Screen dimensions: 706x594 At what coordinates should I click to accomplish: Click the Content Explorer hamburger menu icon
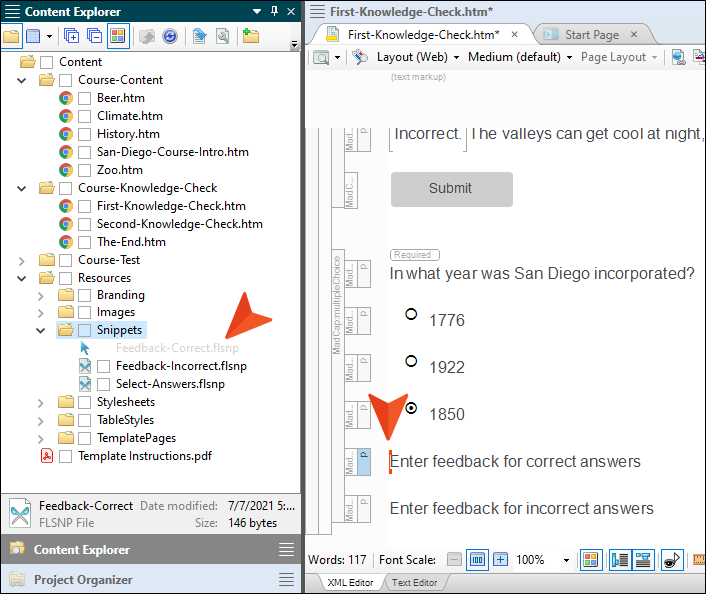tap(12, 11)
